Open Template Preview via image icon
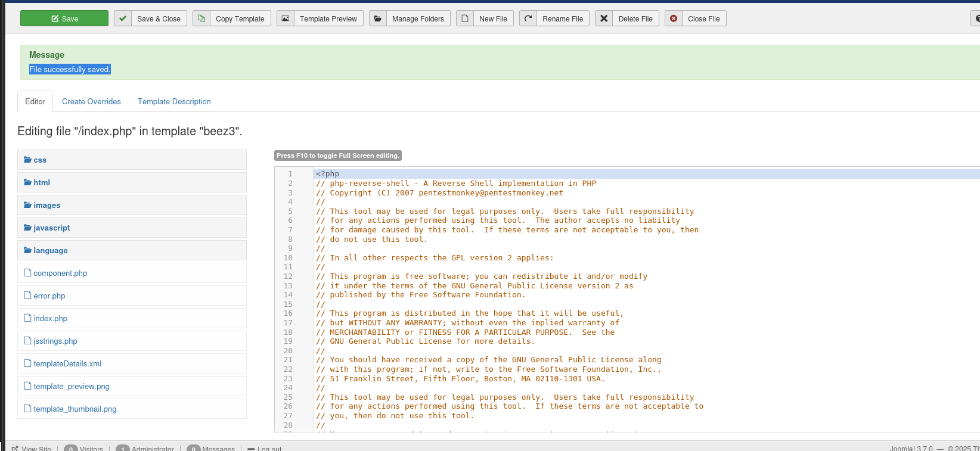980x451 pixels. (x=286, y=18)
